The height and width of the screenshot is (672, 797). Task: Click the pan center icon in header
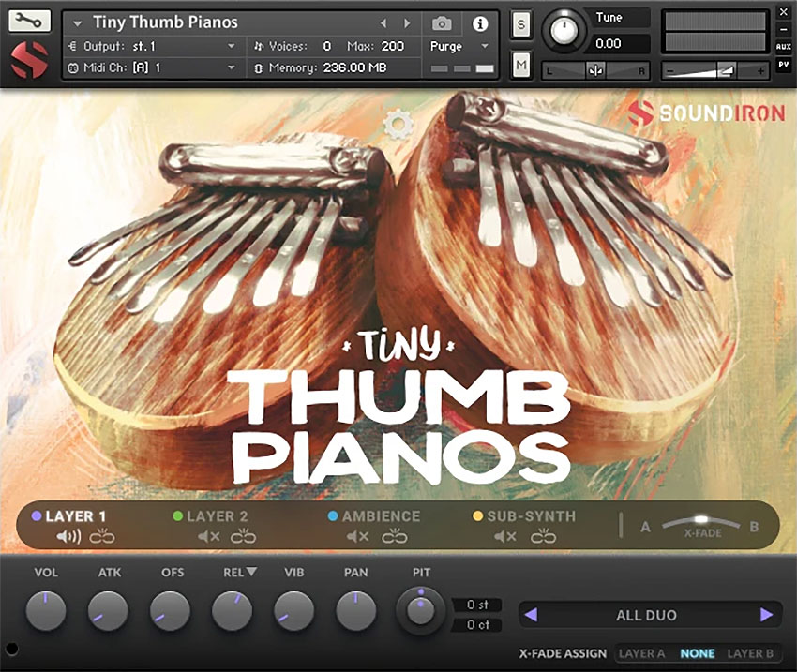pos(595,70)
